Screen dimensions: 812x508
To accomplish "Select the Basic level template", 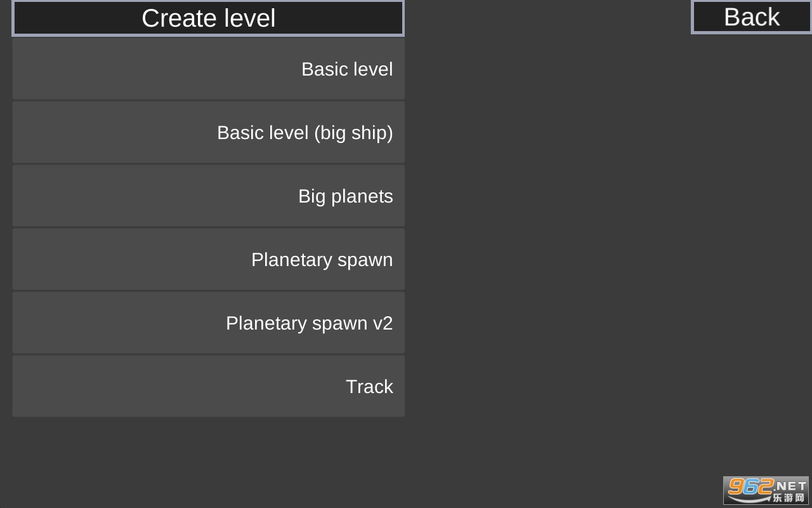I will [x=208, y=69].
